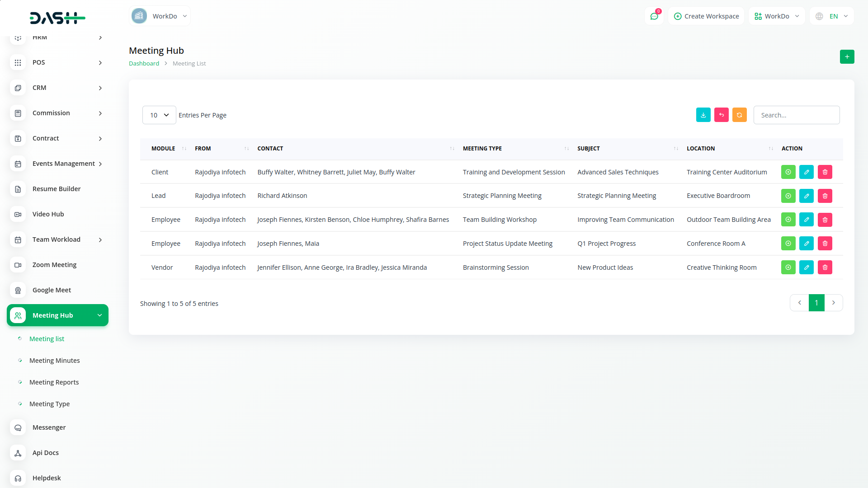Click the blue download export icon
The height and width of the screenshot is (488, 868).
click(x=703, y=115)
